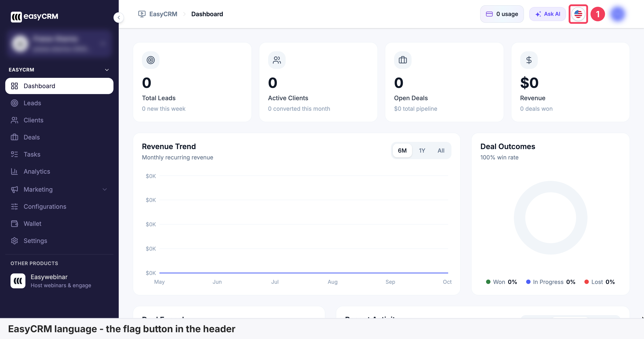Switch Revenue Trend to All range
Image resolution: width=644 pixels, height=339 pixels.
click(x=441, y=151)
